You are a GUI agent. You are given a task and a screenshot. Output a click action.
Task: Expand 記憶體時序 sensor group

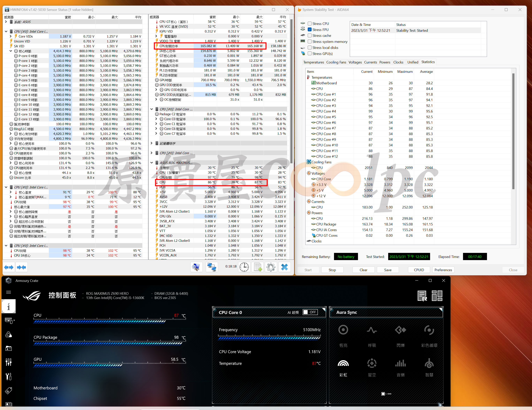152,143
